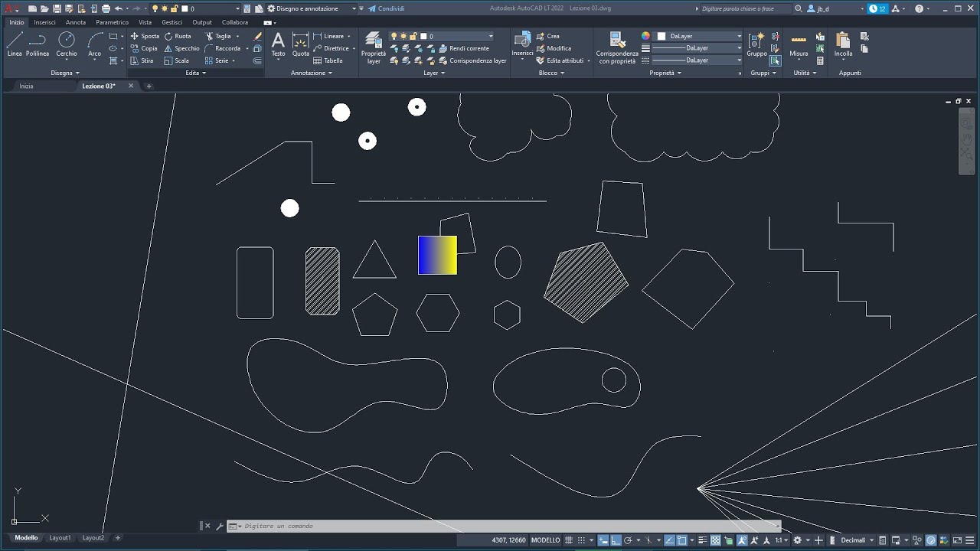The width and height of the screenshot is (980, 551).
Task: Expand the Disegna panel
Action: [x=65, y=73]
